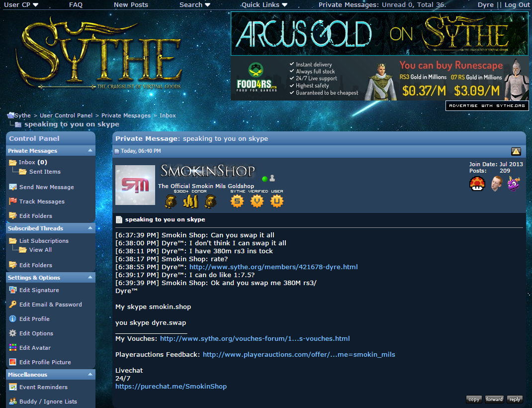Click the Arcus Gold banner ad
The height and width of the screenshot is (408, 532).
coord(379,34)
